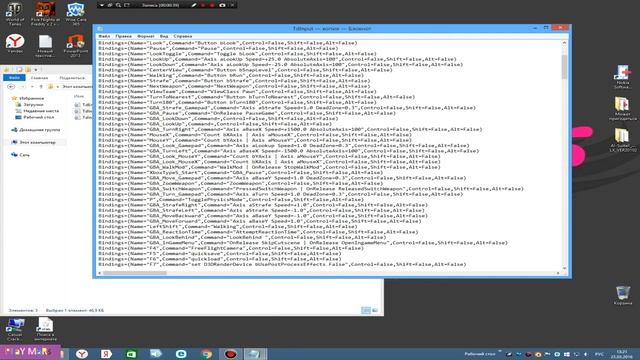Click the Notepad scroll down arrow
The image size is (640, 360).
(x=564, y=268)
